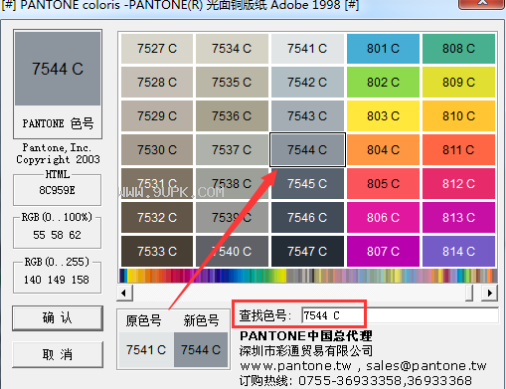
Task: Click the RGB value 140 149 158
Action: coord(57,280)
